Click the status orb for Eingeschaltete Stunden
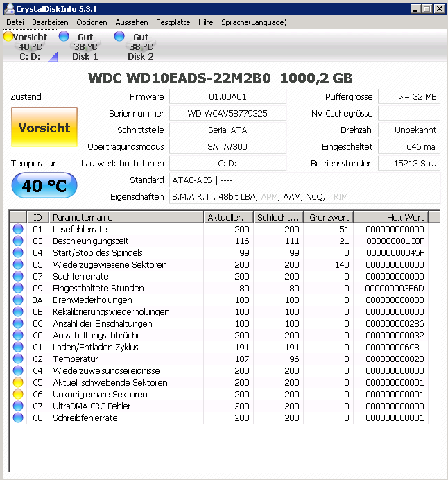The image size is (448, 480). pyautogui.click(x=18, y=288)
